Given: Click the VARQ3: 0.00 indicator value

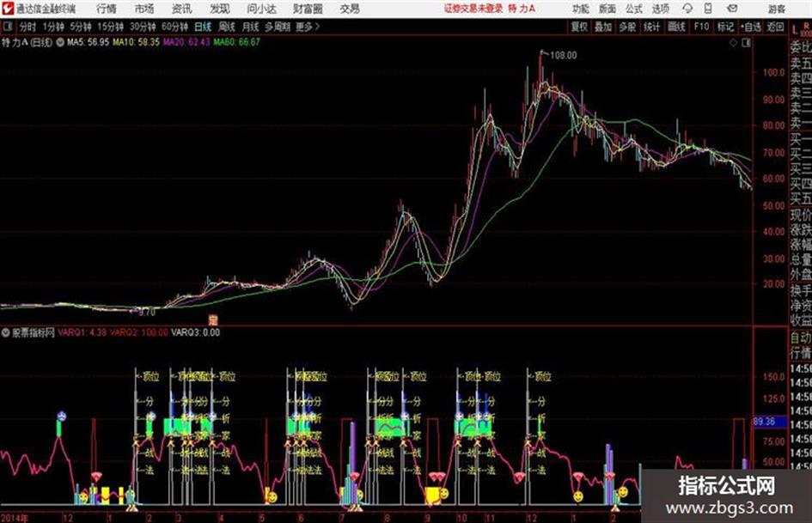Looking at the screenshot, I should tap(196, 332).
